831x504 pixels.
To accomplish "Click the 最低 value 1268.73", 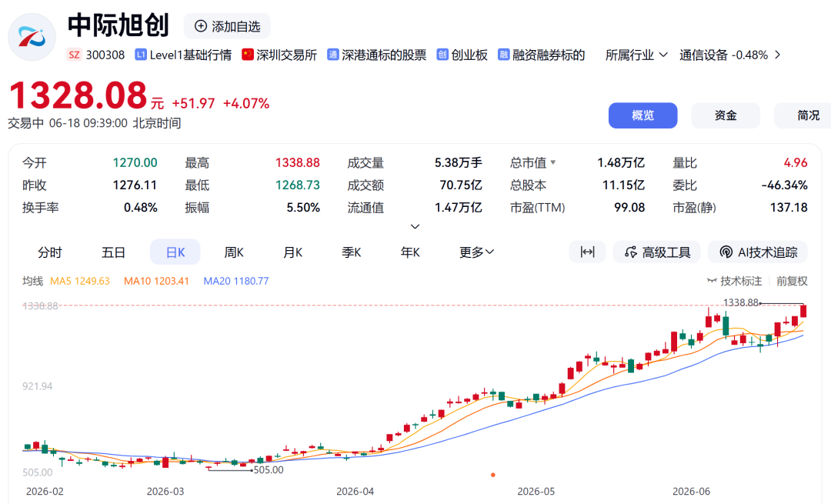I will (297, 185).
